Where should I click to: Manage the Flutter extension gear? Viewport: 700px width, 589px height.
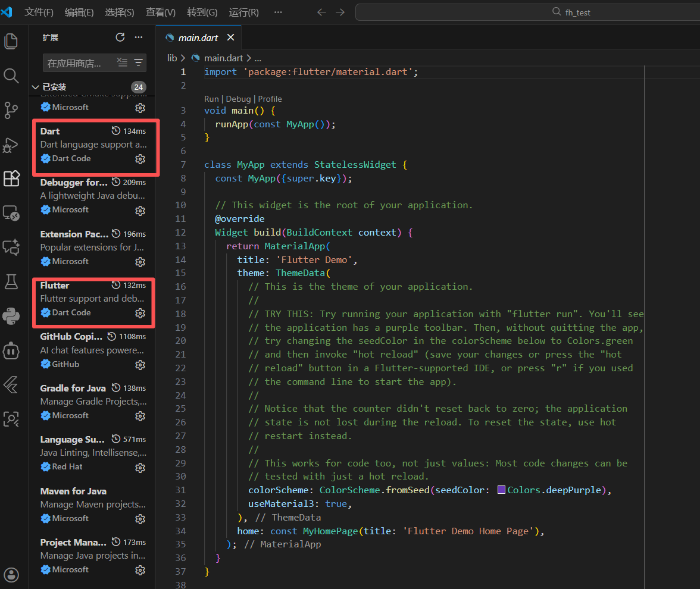[140, 313]
